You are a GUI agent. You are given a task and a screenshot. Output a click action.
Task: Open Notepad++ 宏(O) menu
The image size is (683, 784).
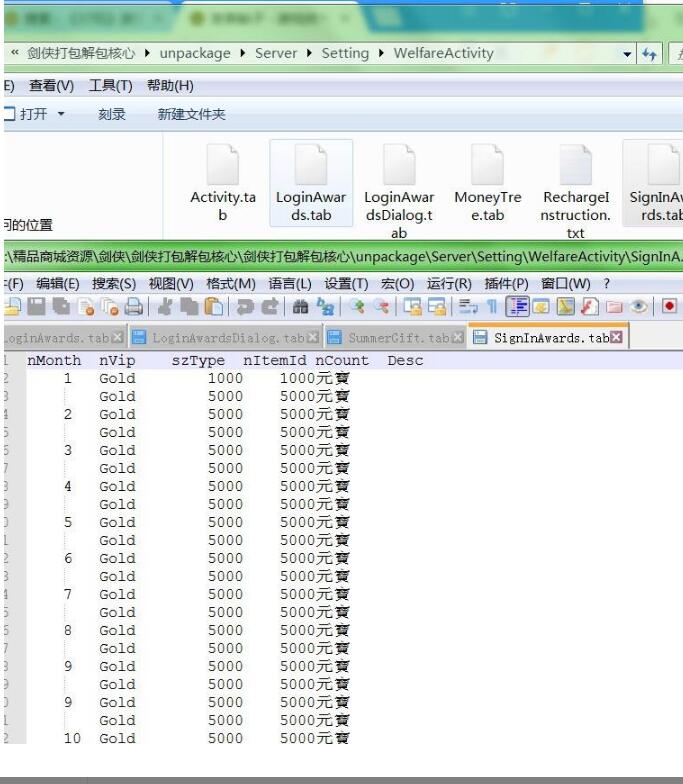pyautogui.click(x=398, y=284)
